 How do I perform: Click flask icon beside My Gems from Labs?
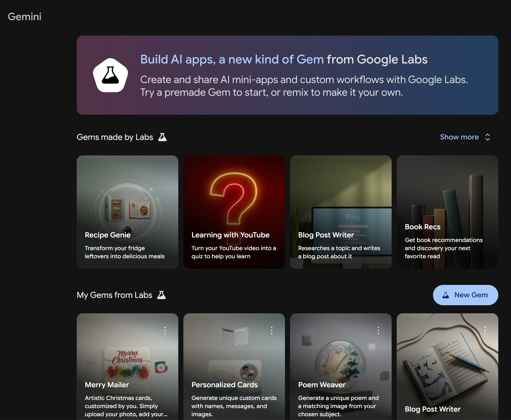pyautogui.click(x=161, y=295)
